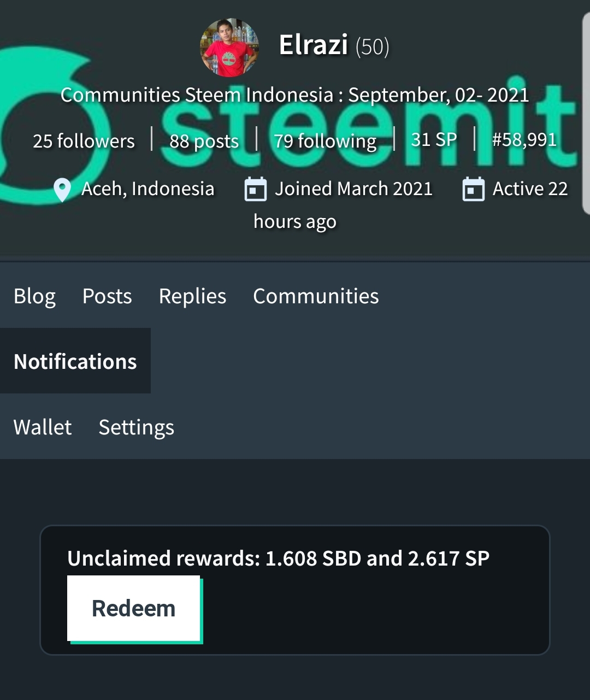View the 25 followers list

84,141
